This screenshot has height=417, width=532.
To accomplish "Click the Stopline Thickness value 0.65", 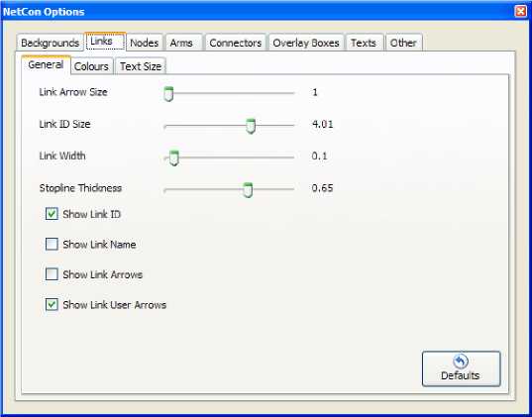I will pyautogui.click(x=322, y=188).
